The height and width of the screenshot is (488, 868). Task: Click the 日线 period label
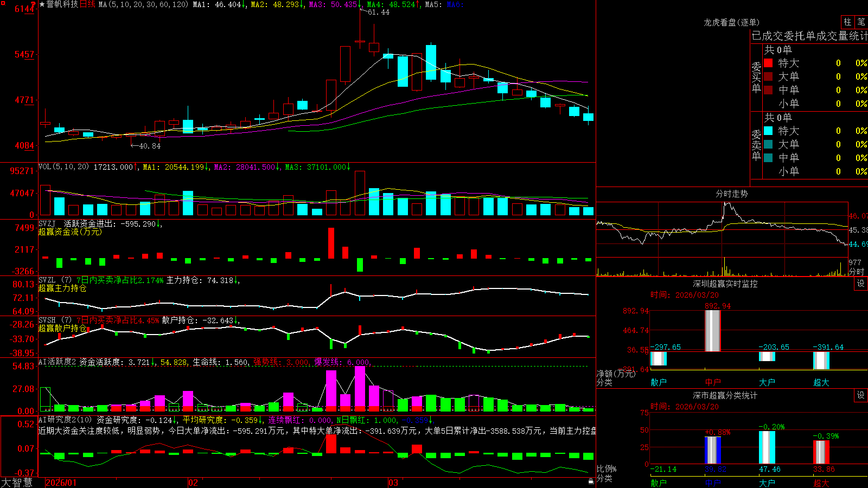pos(87,4)
